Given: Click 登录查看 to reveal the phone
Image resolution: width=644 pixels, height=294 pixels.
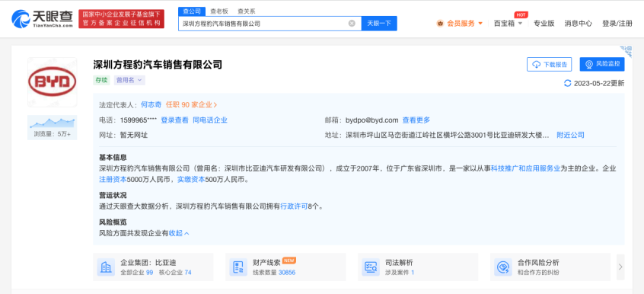Looking at the screenshot, I should click(174, 120).
